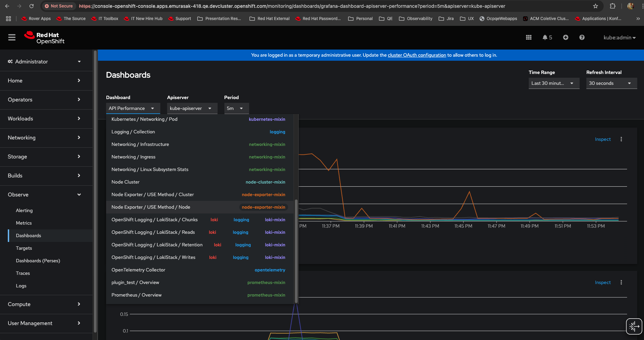
Task: Change the Period dropdown from 5m
Action: click(x=236, y=109)
